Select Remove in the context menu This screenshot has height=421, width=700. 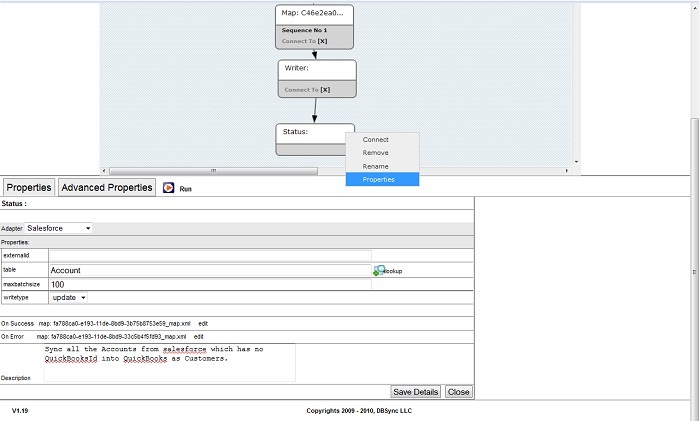pyautogui.click(x=376, y=153)
